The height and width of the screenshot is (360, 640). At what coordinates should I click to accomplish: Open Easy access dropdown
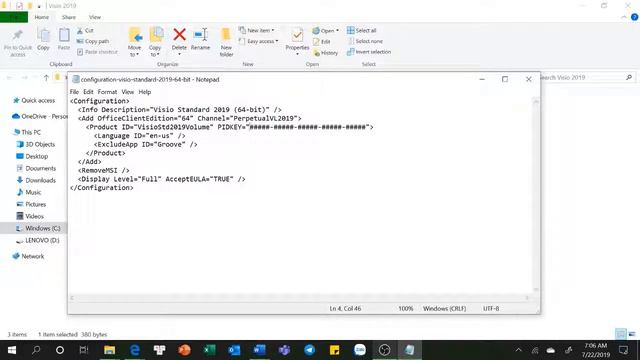(258, 41)
